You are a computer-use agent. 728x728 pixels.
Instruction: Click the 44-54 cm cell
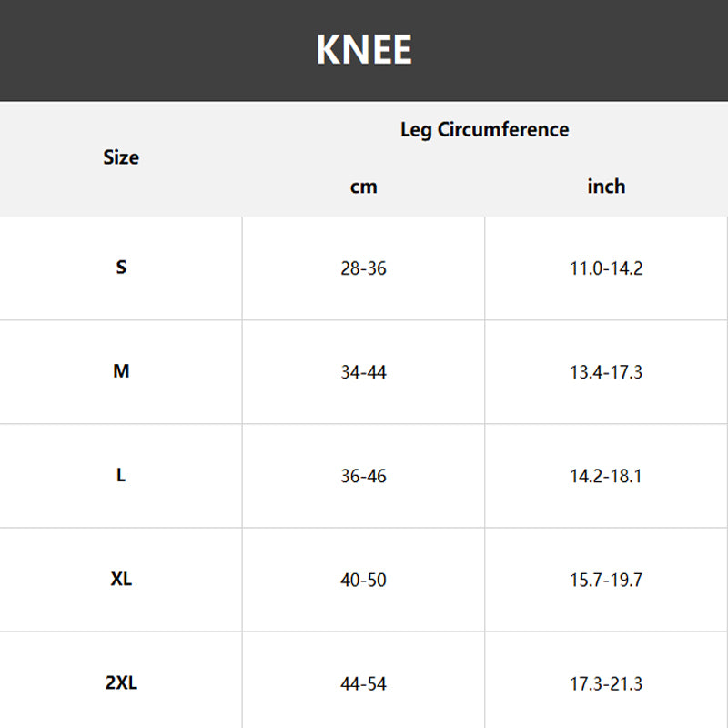tap(363, 683)
